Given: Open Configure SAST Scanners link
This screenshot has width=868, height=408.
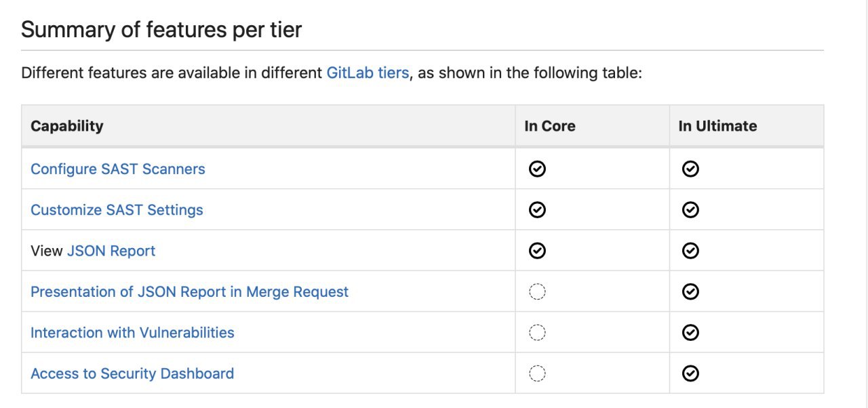Looking at the screenshot, I should pyautogui.click(x=118, y=169).
